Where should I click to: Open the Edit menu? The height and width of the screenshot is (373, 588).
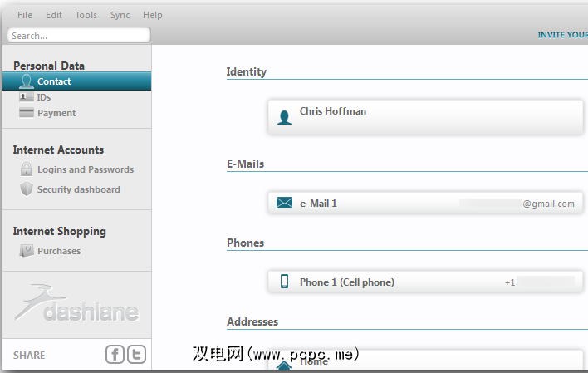pyautogui.click(x=54, y=15)
